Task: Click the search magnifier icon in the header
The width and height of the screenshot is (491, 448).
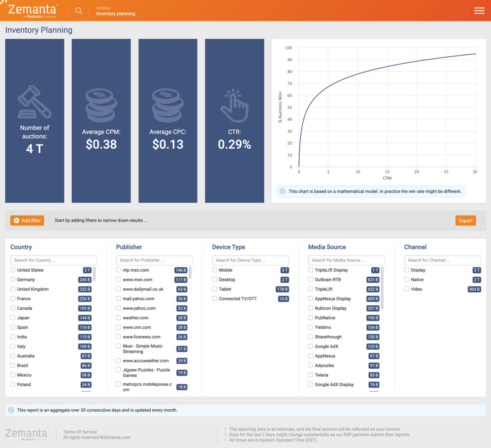Action: click(x=79, y=11)
